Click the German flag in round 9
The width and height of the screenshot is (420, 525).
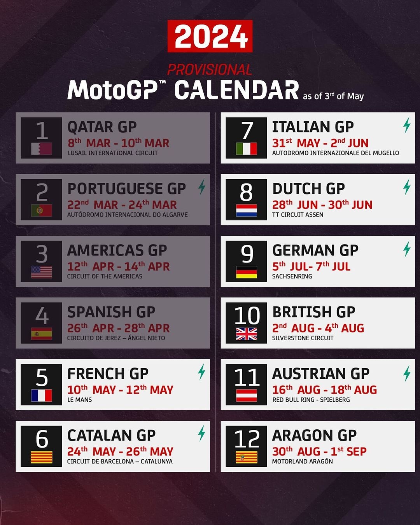tap(247, 272)
